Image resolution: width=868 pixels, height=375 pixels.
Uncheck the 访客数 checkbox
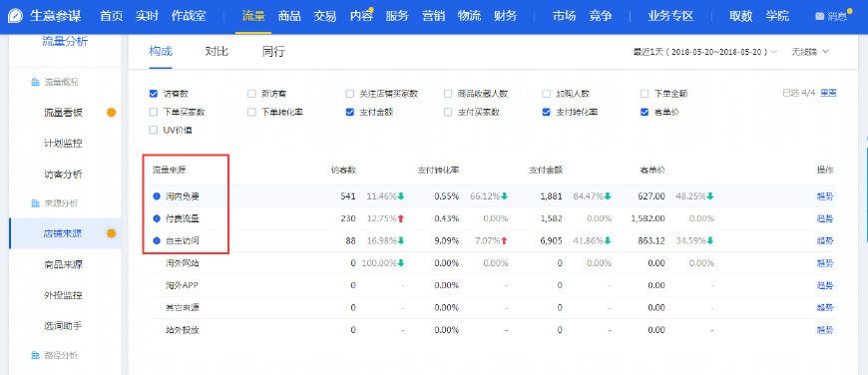coord(154,94)
